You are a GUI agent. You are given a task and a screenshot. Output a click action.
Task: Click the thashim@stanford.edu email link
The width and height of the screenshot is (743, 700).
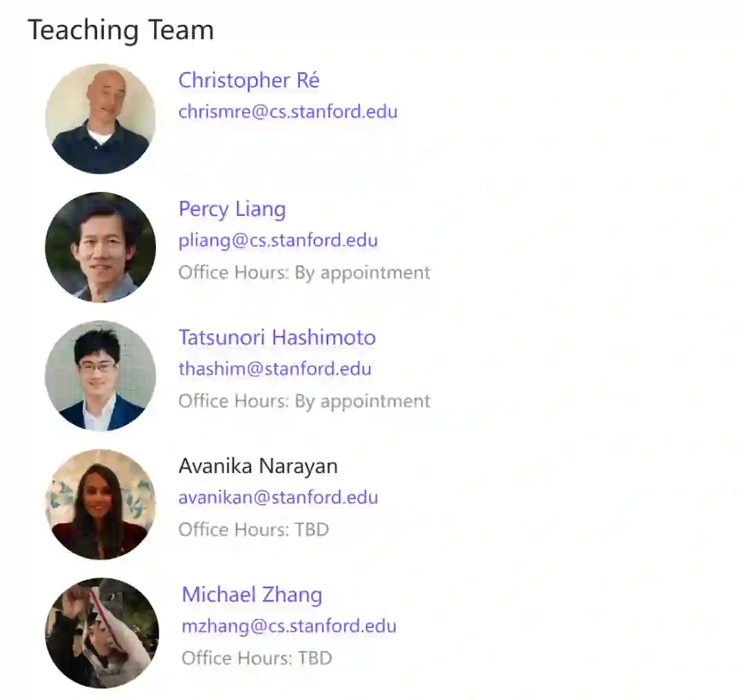(274, 369)
